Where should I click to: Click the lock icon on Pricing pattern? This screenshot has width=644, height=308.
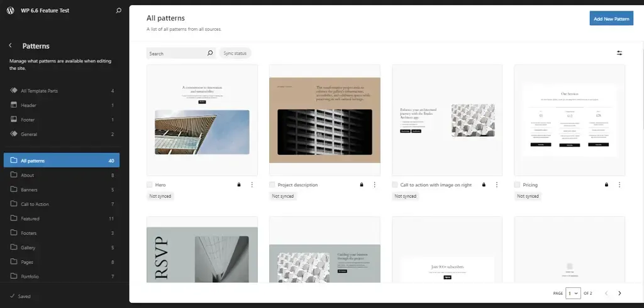point(606,185)
